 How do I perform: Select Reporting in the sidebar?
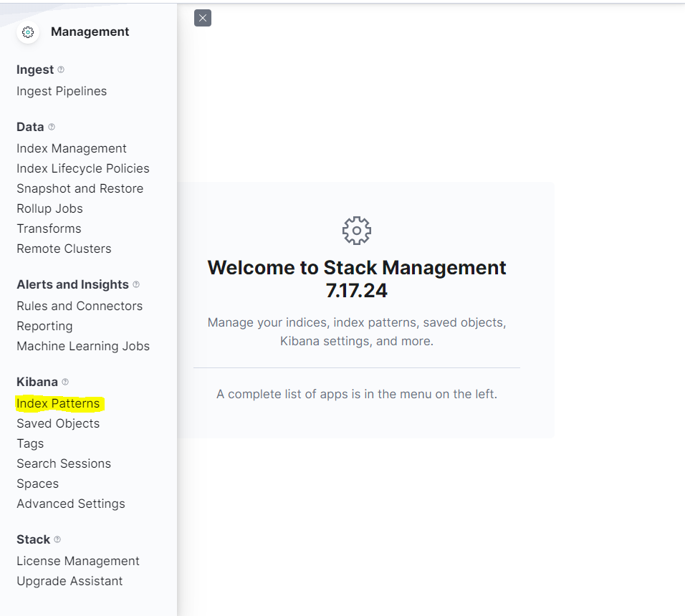coord(44,326)
